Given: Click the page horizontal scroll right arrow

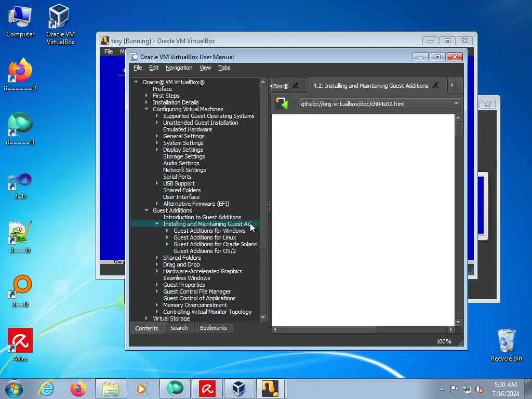Looking at the screenshot, I should pyautogui.click(x=450, y=329).
